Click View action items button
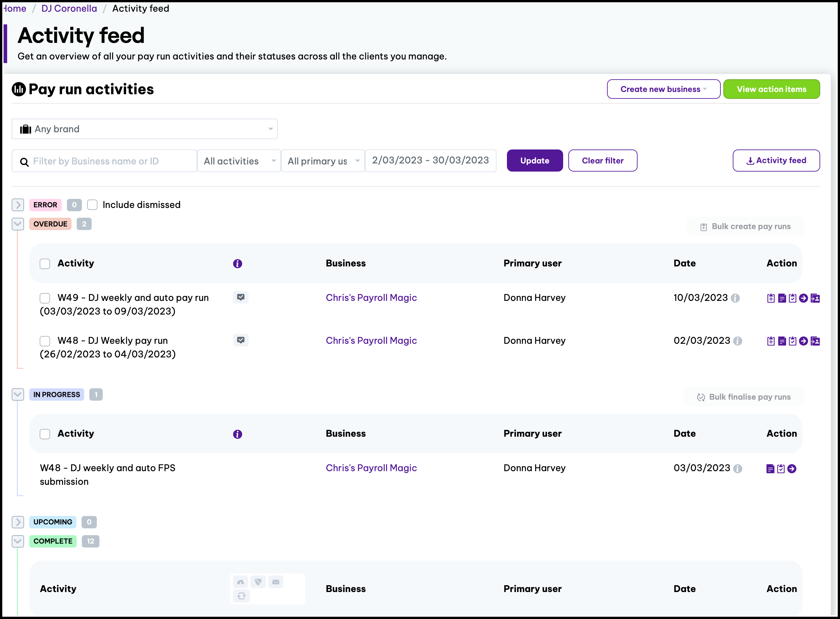 click(771, 89)
